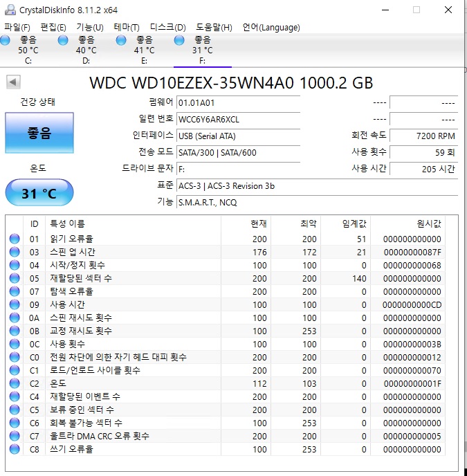Click status orb for 01 읽기 오류율
The image size is (467, 476).
pos(15,239)
